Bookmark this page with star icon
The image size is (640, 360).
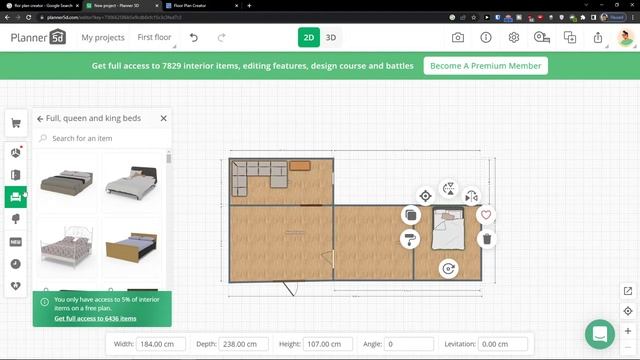(473, 18)
